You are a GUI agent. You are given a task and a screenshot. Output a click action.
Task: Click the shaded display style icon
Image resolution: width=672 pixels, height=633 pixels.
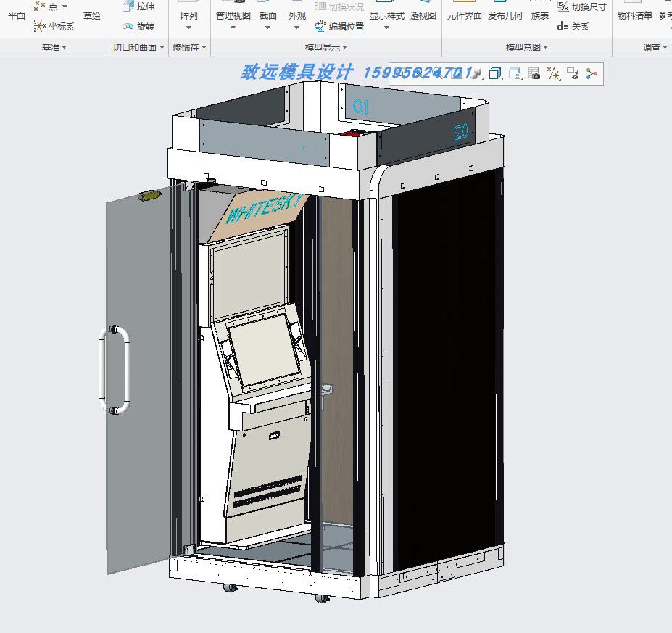pyautogui.click(x=475, y=74)
